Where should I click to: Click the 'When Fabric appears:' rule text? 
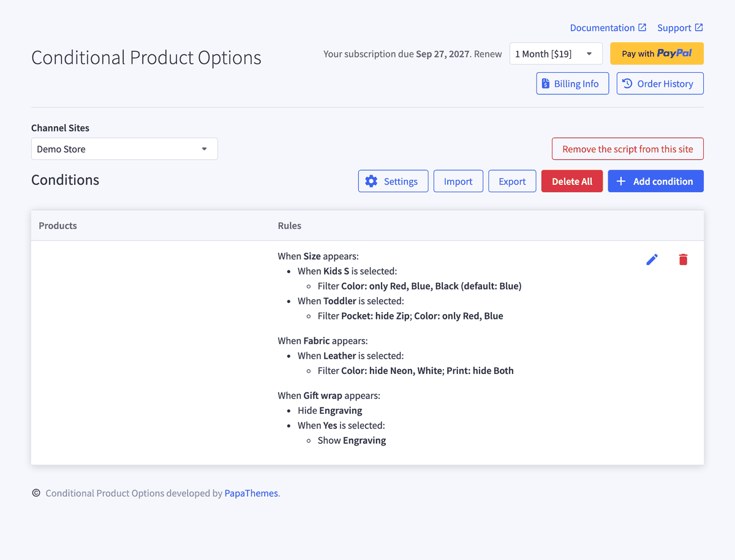323,341
